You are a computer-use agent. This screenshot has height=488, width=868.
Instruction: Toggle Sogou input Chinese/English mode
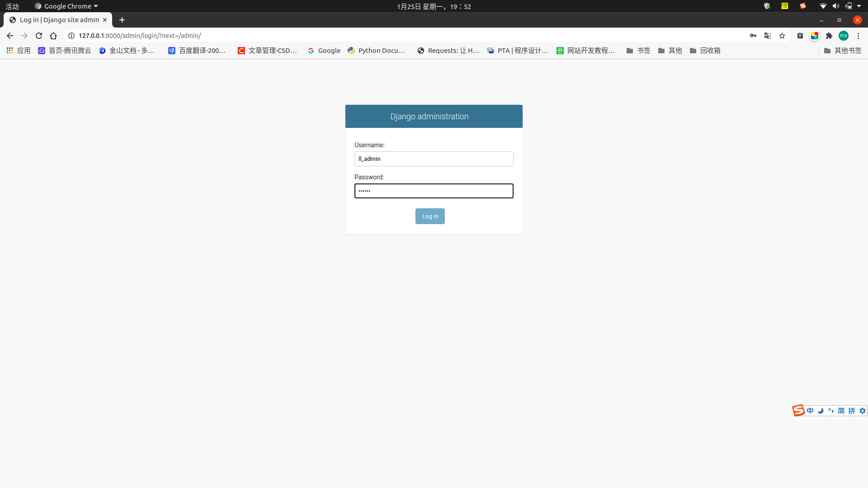point(810,411)
